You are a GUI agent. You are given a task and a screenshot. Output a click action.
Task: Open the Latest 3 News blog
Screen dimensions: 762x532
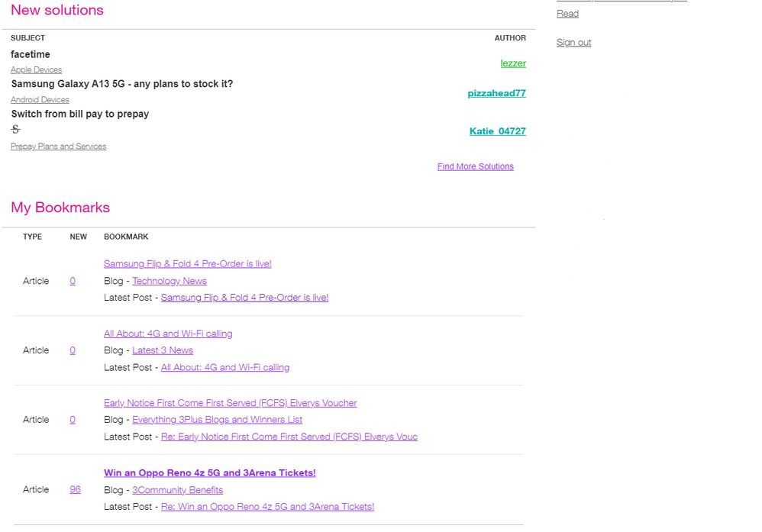click(x=162, y=350)
